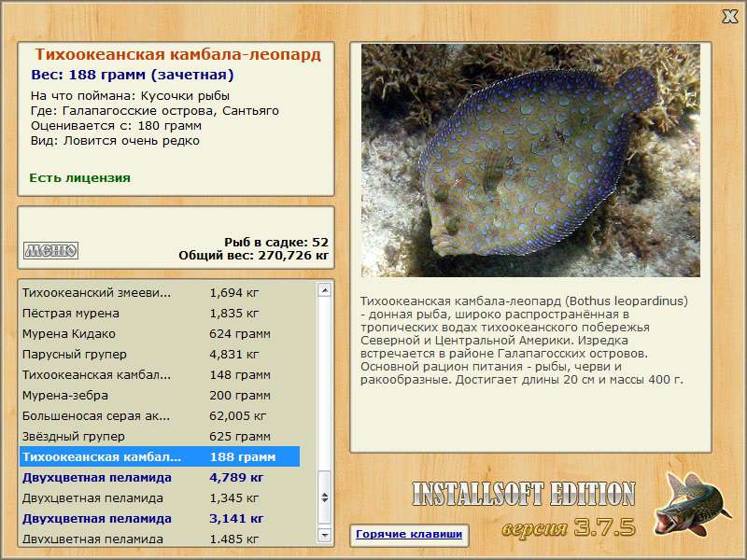The width and height of the screenshot is (747, 560).
Task: Select Двухцветная пеламида 3,141 кг entry
Action: click(160, 519)
